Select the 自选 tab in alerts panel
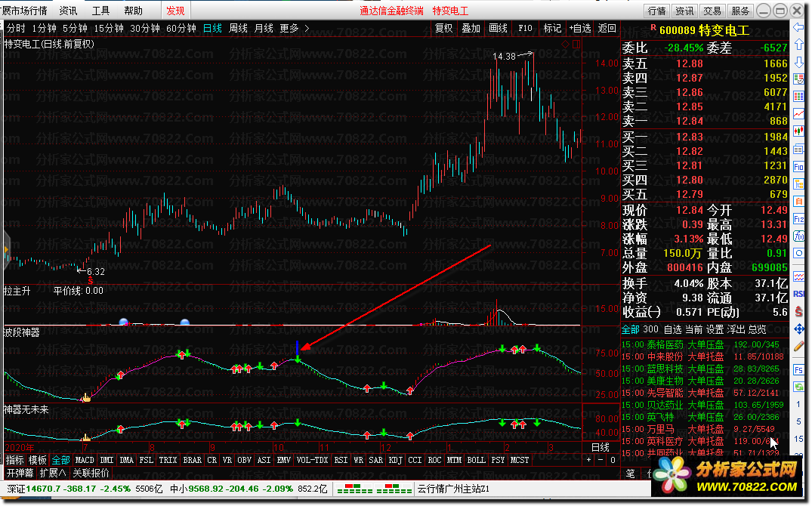 tap(672, 329)
